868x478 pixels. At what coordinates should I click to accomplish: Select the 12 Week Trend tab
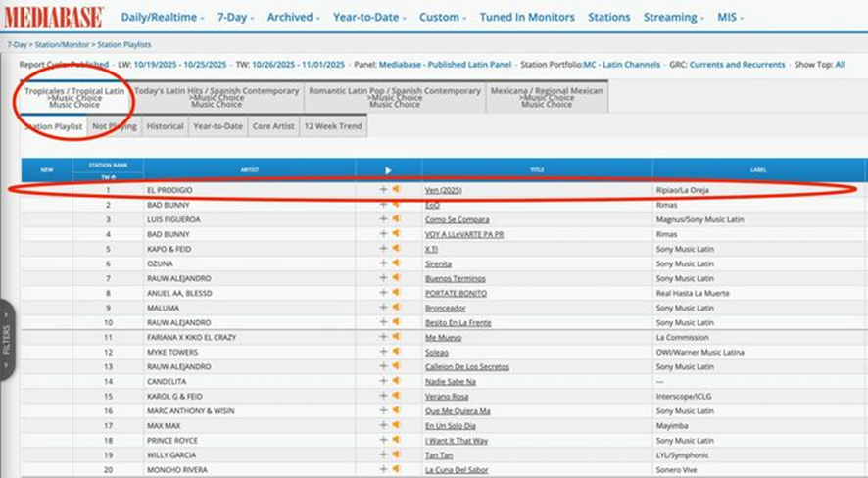click(331, 126)
